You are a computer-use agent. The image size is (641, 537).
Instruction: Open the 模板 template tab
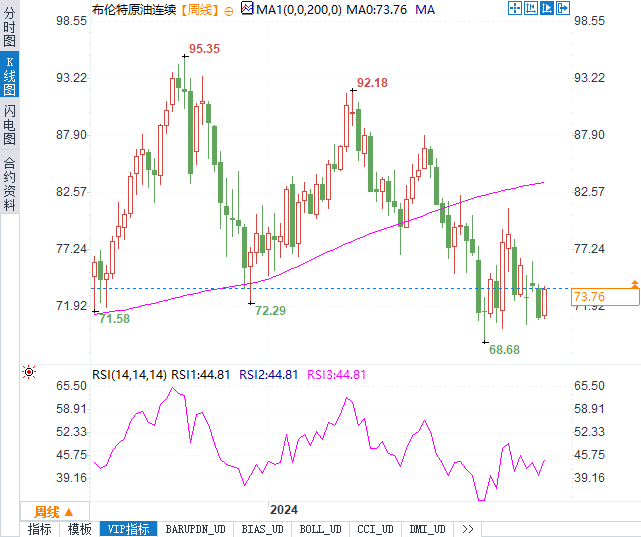(80, 529)
